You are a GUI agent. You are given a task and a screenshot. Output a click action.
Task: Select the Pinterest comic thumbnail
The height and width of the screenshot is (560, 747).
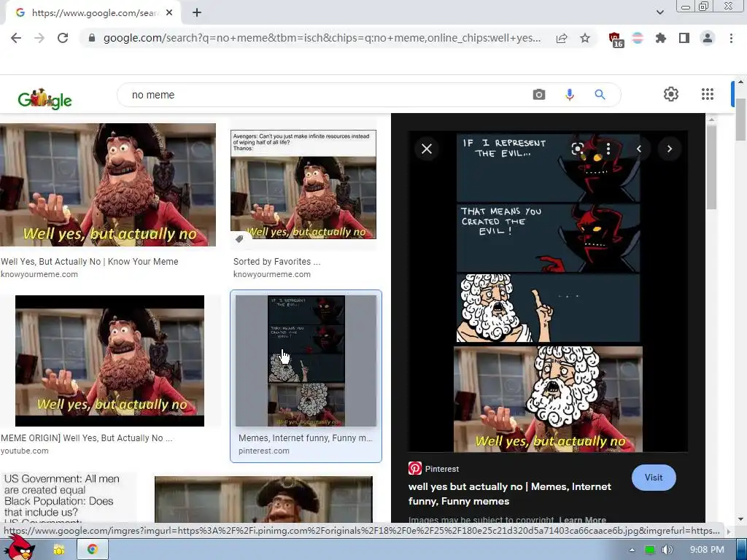306,360
